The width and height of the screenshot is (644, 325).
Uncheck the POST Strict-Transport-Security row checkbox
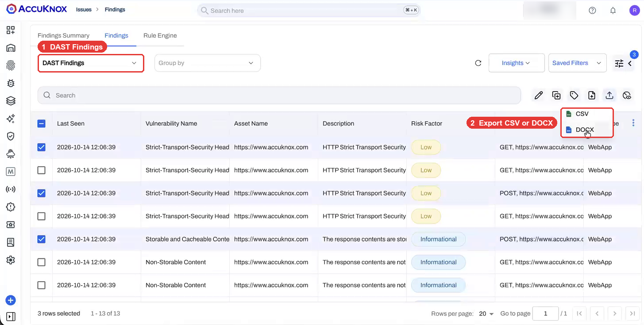tap(41, 193)
